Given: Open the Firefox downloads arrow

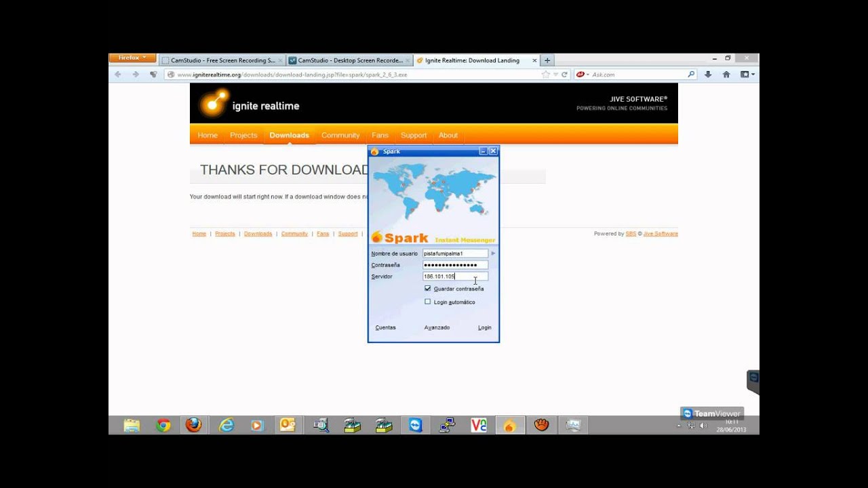Looking at the screenshot, I should click(x=708, y=75).
